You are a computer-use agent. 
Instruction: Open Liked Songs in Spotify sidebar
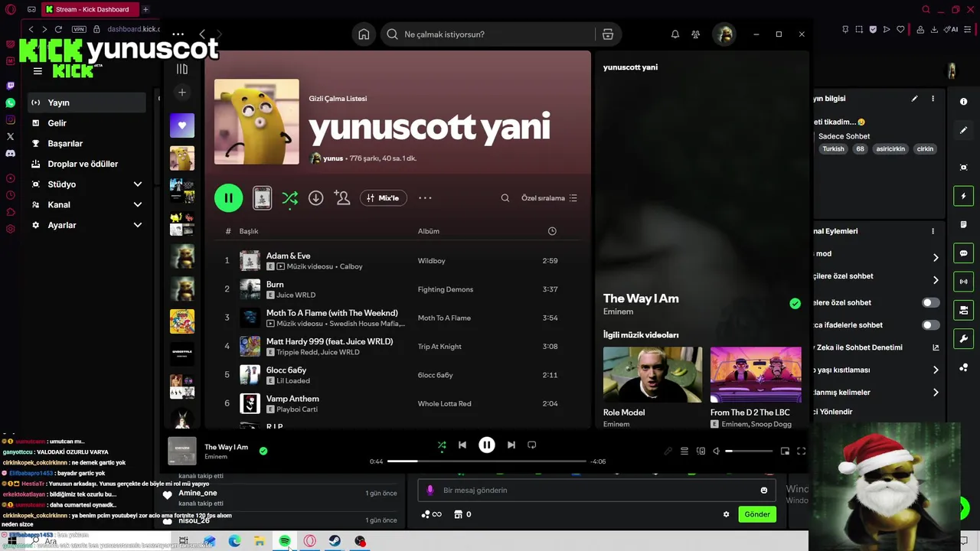(x=182, y=126)
